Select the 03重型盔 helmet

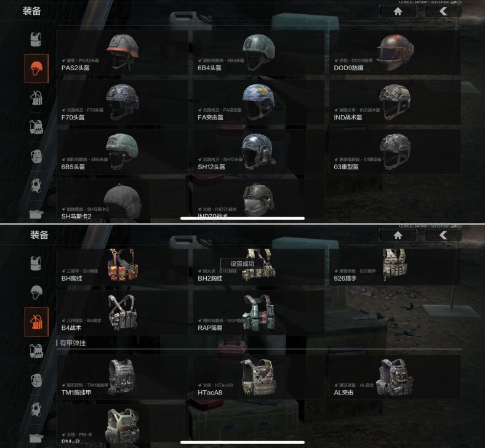coord(395,152)
